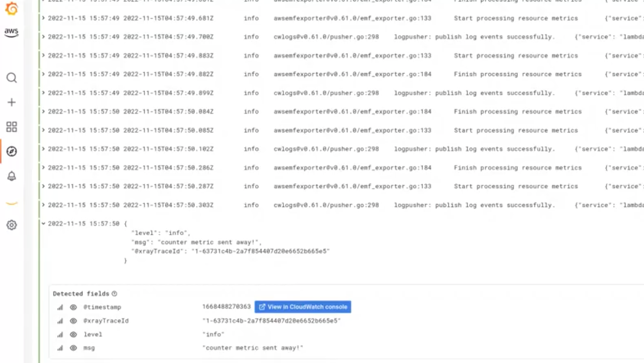
Task: Open the Alerting bell icon
Action: [11, 177]
